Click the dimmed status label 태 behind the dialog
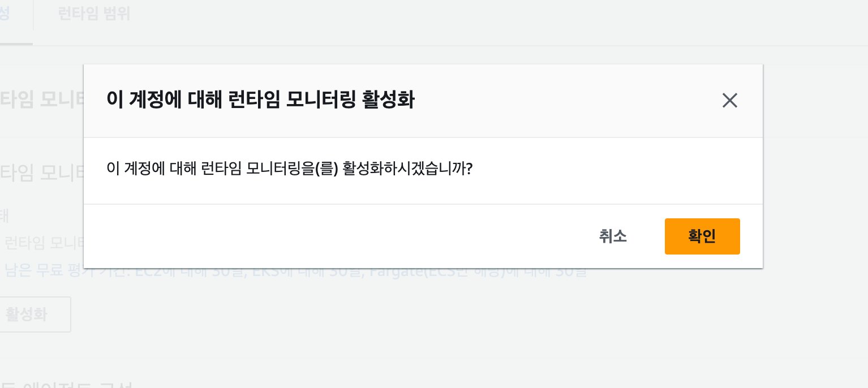This screenshot has height=388, width=868. pos(5,216)
